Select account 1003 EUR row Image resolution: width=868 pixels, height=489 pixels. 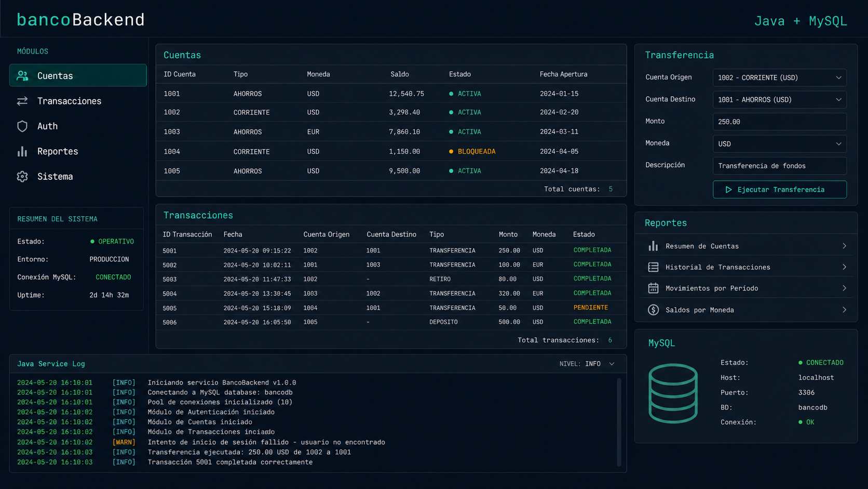(x=391, y=132)
